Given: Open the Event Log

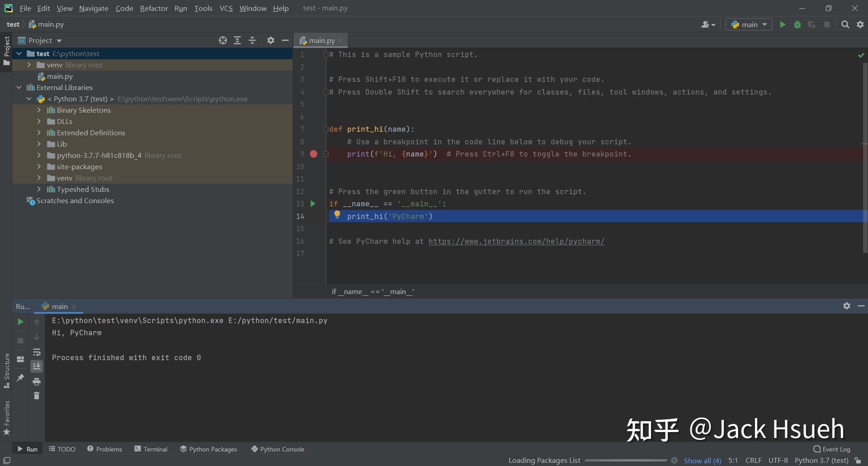Looking at the screenshot, I should click(832, 449).
